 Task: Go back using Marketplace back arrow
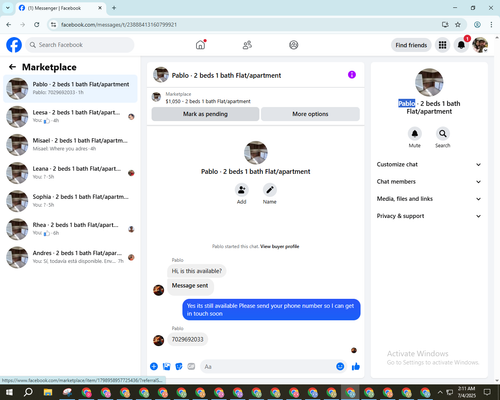12,67
